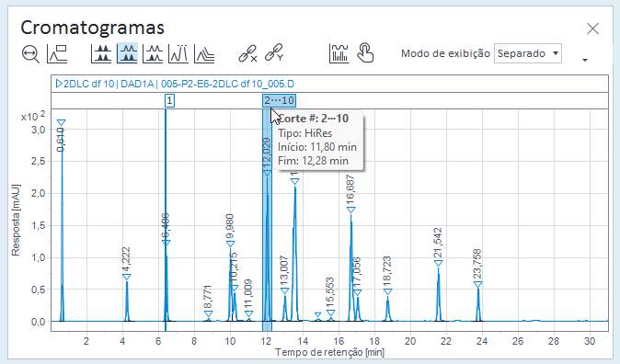Choose the offset overlay chromatograms icon
This screenshot has width=620, height=364.
204,53
